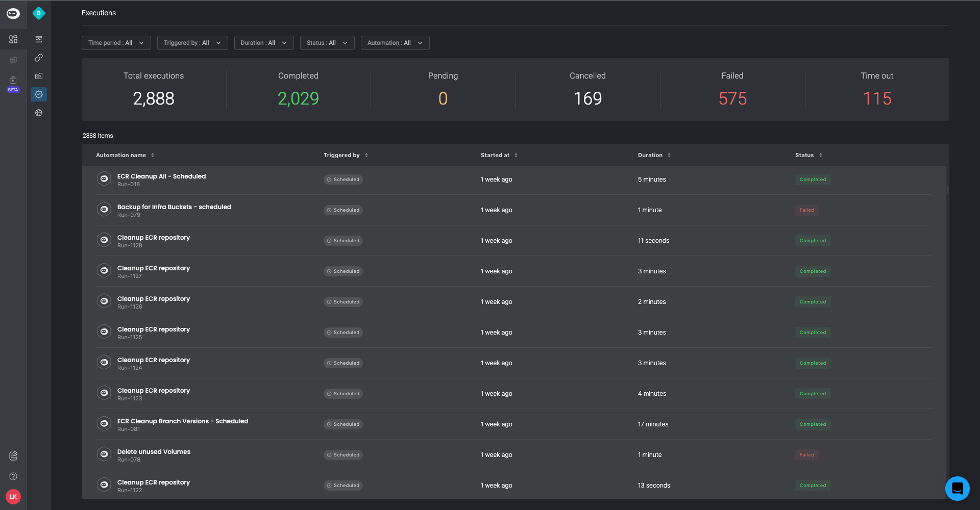This screenshot has width=980, height=510.
Task: Click the Cancelled 169 count
Action: click(587, 98)
